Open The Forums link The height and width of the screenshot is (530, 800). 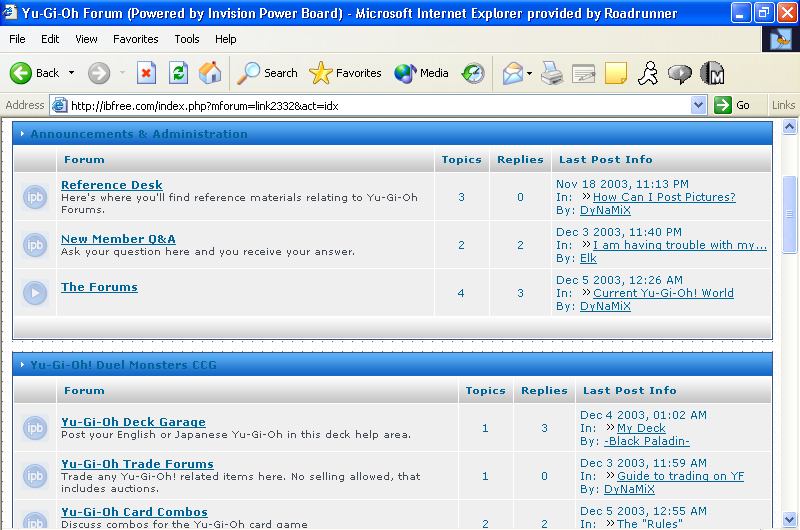click(99, 287)
